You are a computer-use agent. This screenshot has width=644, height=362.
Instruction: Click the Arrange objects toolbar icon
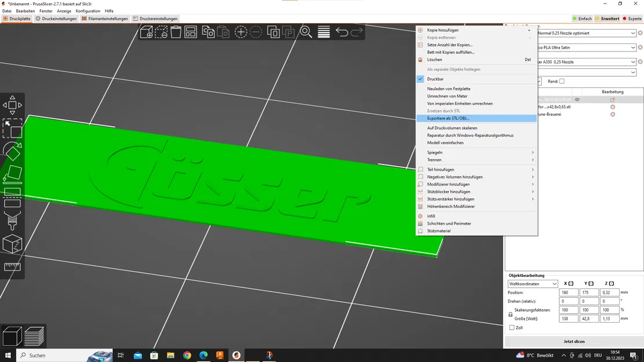[x=191, y=32]
